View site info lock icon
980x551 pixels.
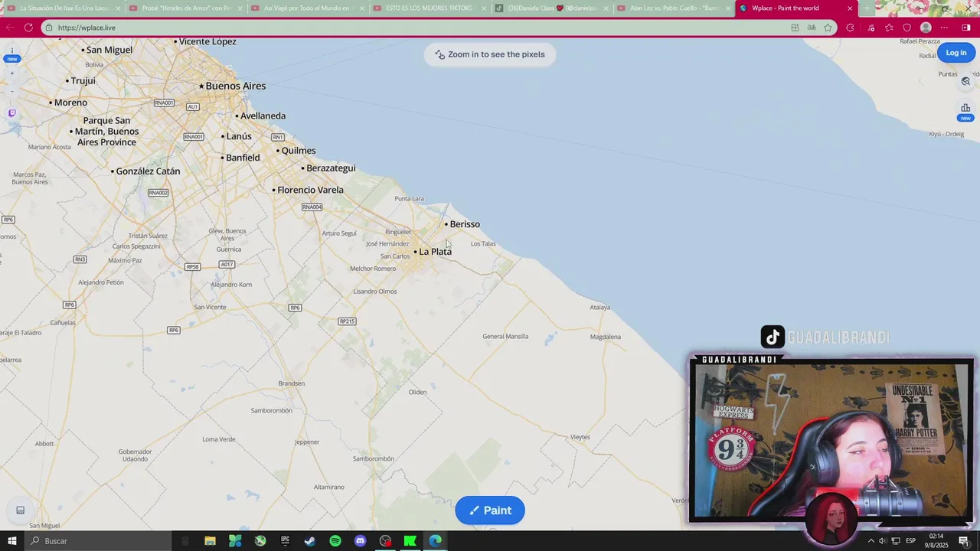[x=49, y=28]
